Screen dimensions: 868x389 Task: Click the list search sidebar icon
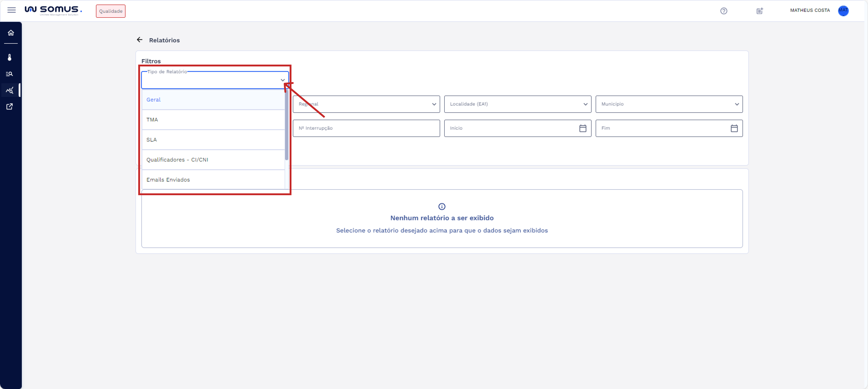(10, 74)
